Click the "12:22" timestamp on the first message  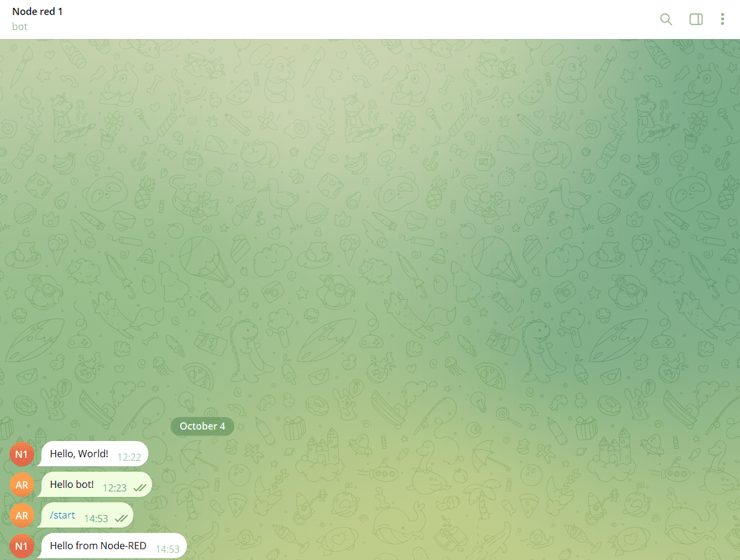click(x=129, y=457)
